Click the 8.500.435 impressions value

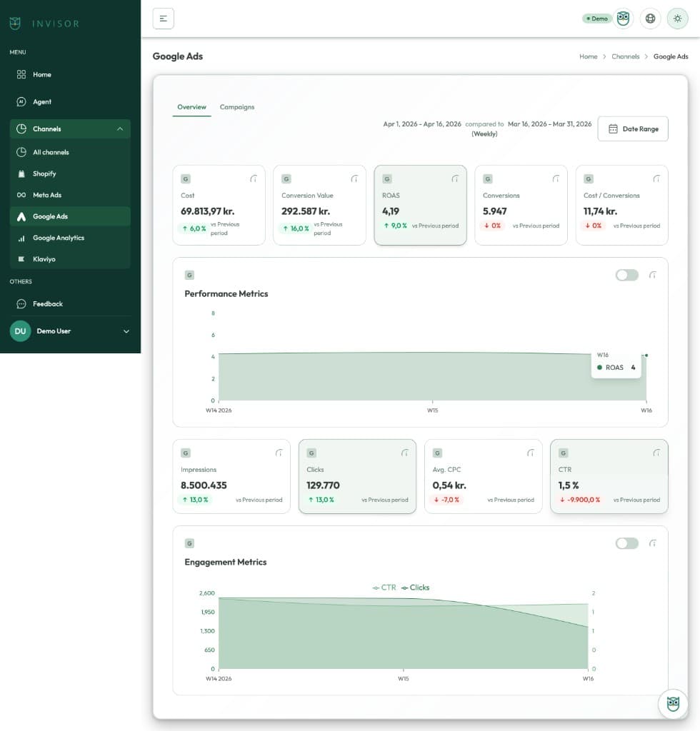204,485
